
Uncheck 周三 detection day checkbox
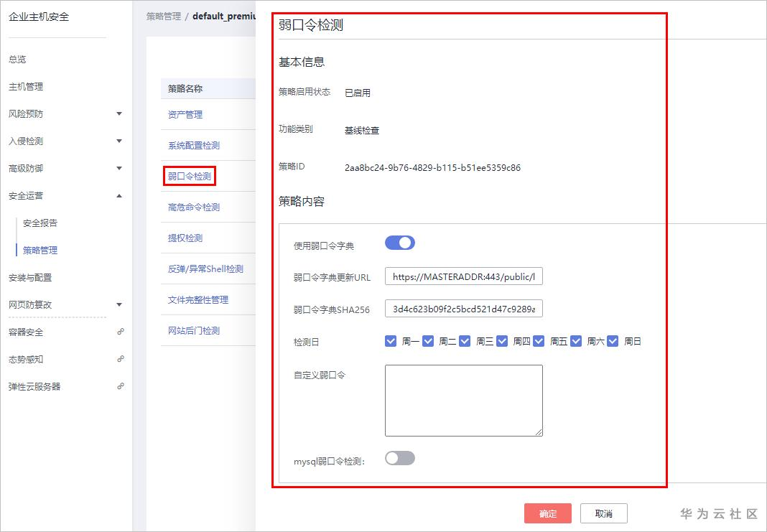click(465, 341)
